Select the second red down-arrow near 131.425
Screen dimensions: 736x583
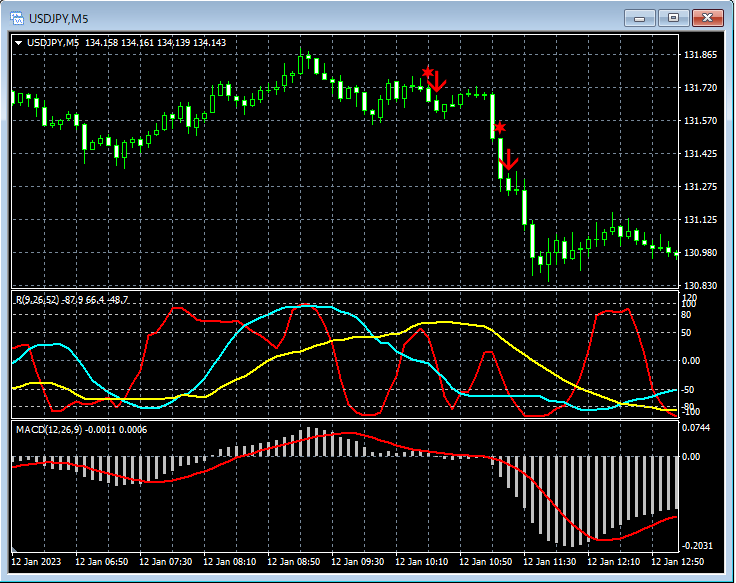coord(508,160)
